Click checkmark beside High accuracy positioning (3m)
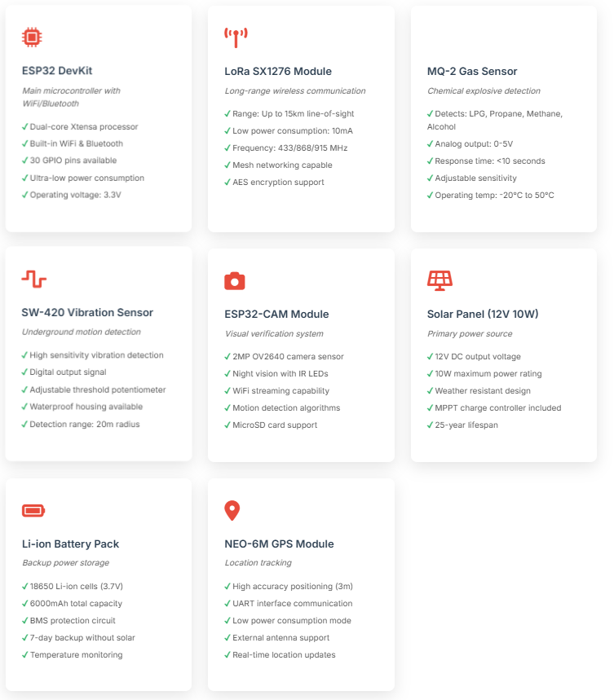This screenshot has width=614, height=700. tap(227, 587)
